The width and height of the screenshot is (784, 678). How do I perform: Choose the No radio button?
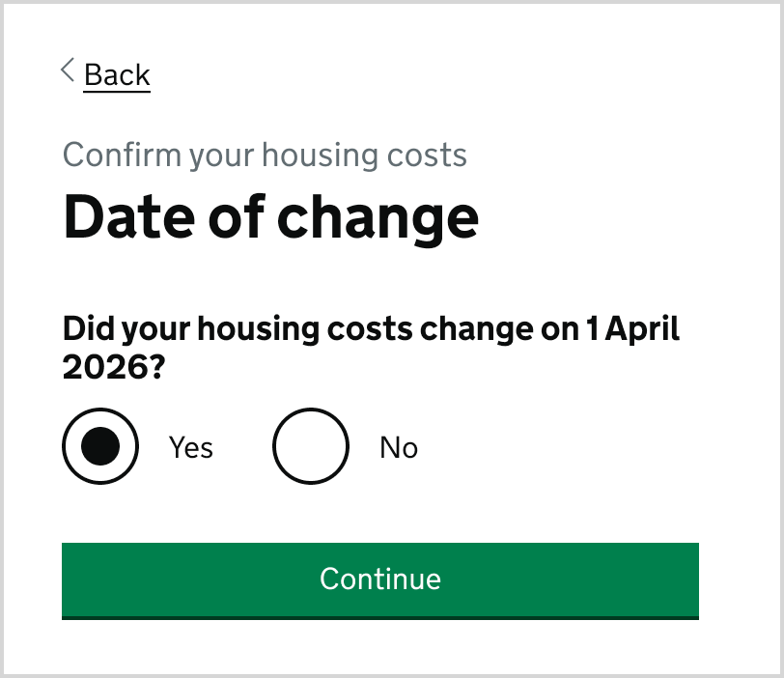pyautogui.click(x=310, y=446)
